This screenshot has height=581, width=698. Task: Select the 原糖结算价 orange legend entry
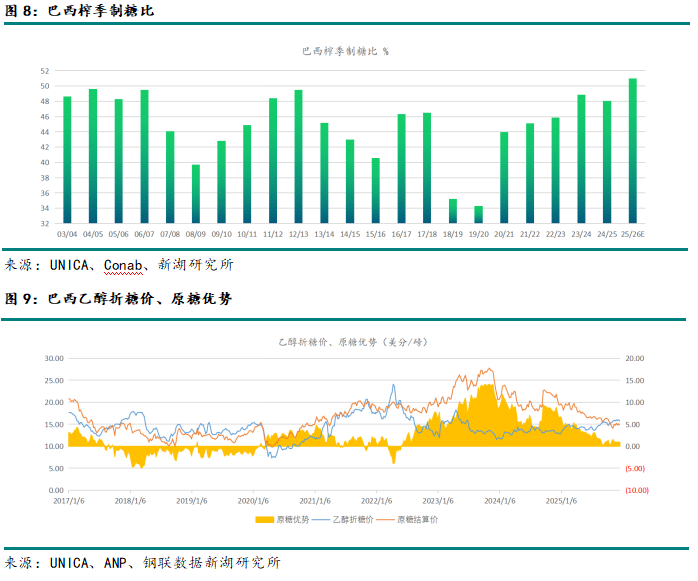click(417, 519)
